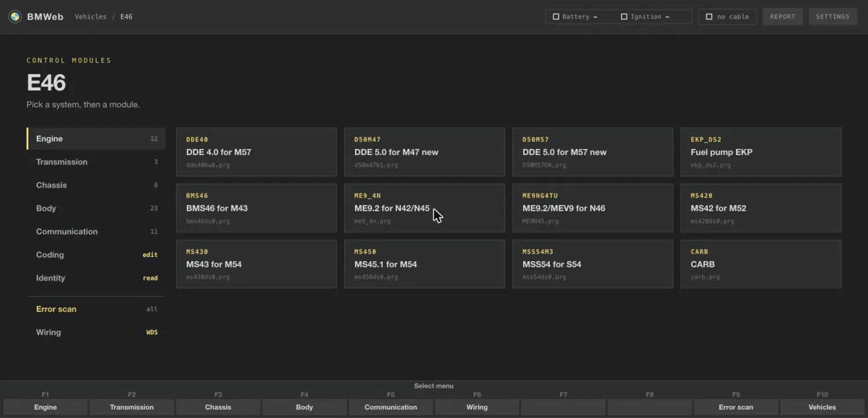The width and height of the screenshot is (868, 418).
Task: Open the REPORT button
Action: tap(782, 17)
